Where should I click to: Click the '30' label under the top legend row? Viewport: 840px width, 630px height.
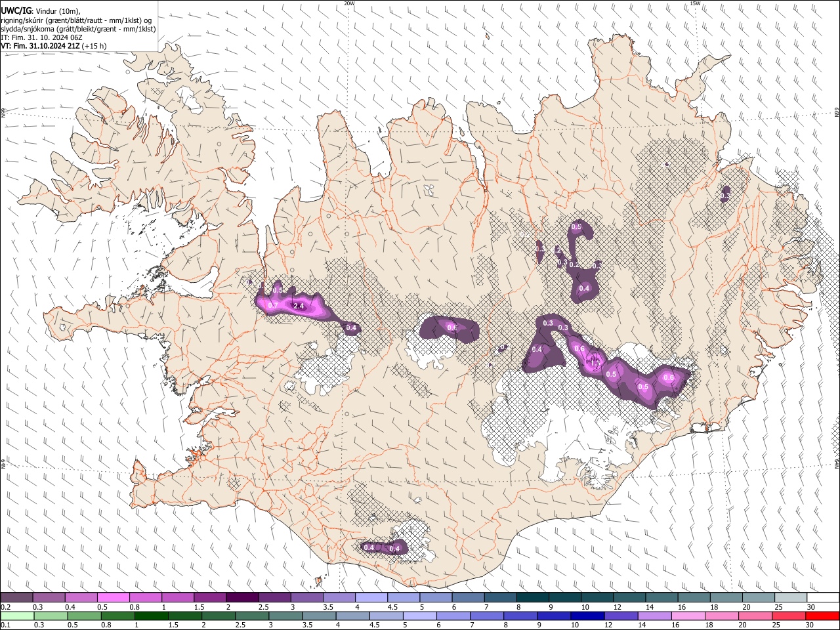pyautogui.click(x=811, y=607)
